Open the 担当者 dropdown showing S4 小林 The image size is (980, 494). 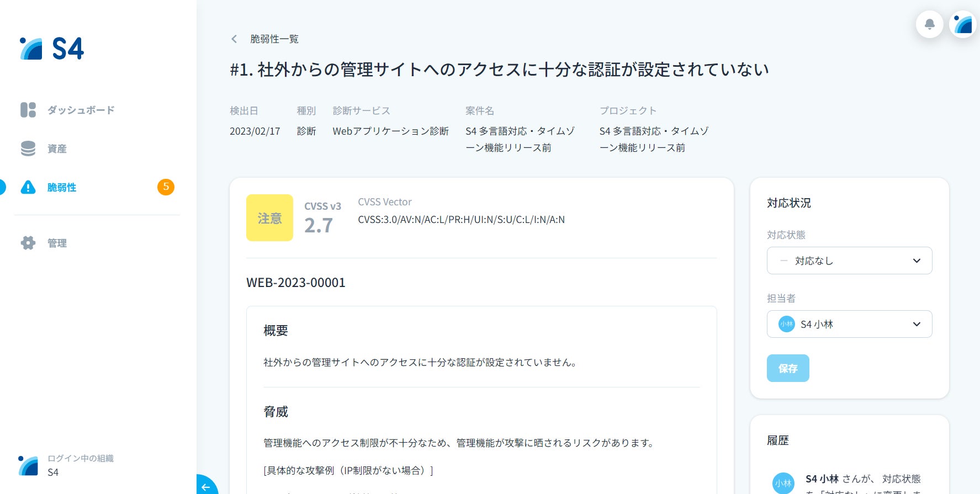pyautogui.click(x=849, y=324)
